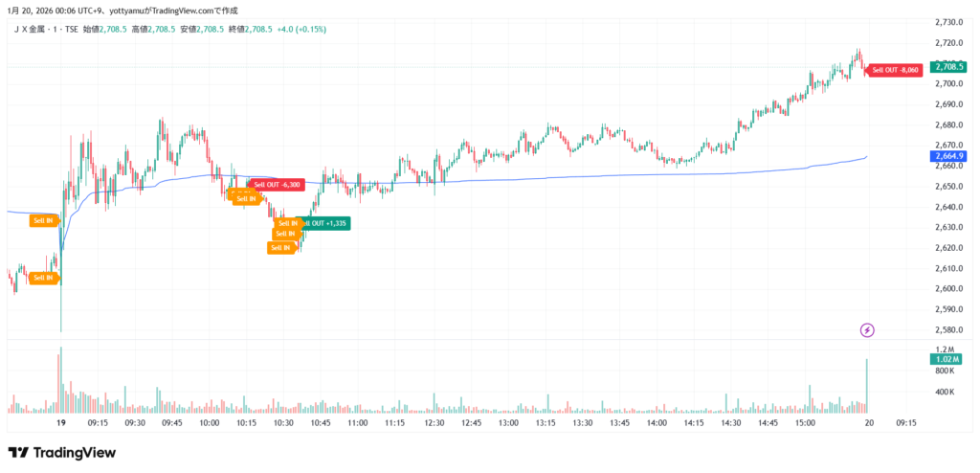The image size is (980, 473).
Task: Select the date label 20 on time axis
Action: point(868,422)
